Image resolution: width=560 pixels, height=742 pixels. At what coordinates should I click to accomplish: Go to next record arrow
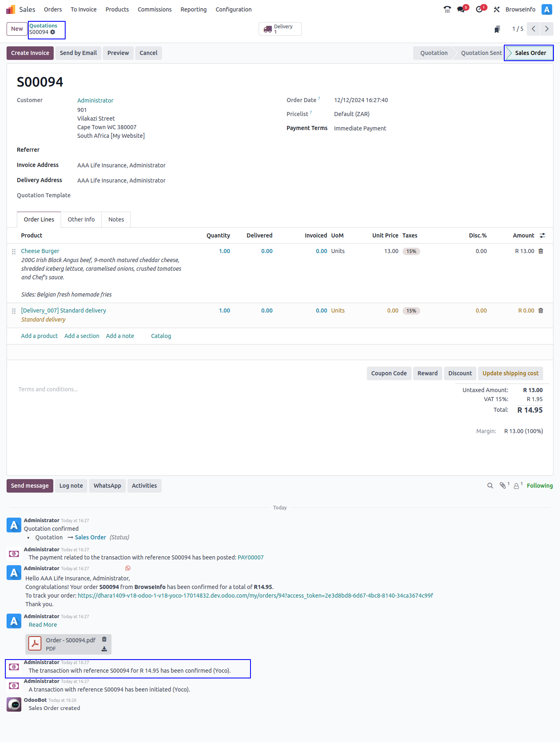[x=546, y=29]
